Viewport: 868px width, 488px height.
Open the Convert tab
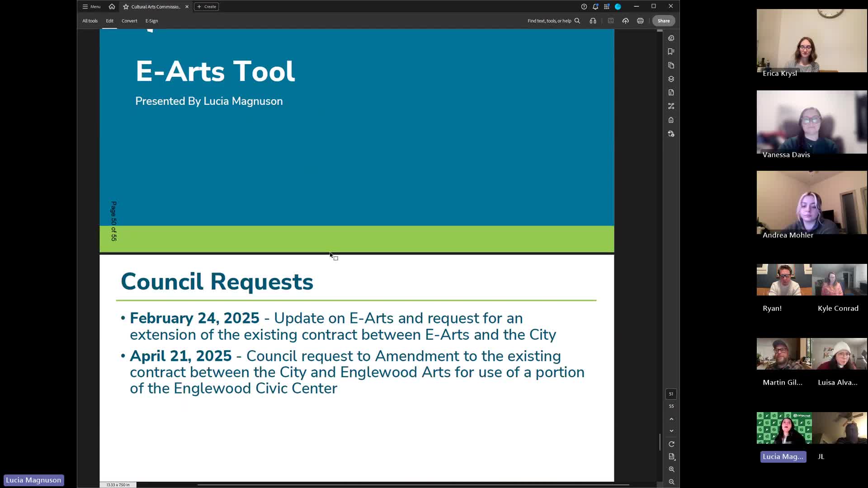[x=129, y=21]
